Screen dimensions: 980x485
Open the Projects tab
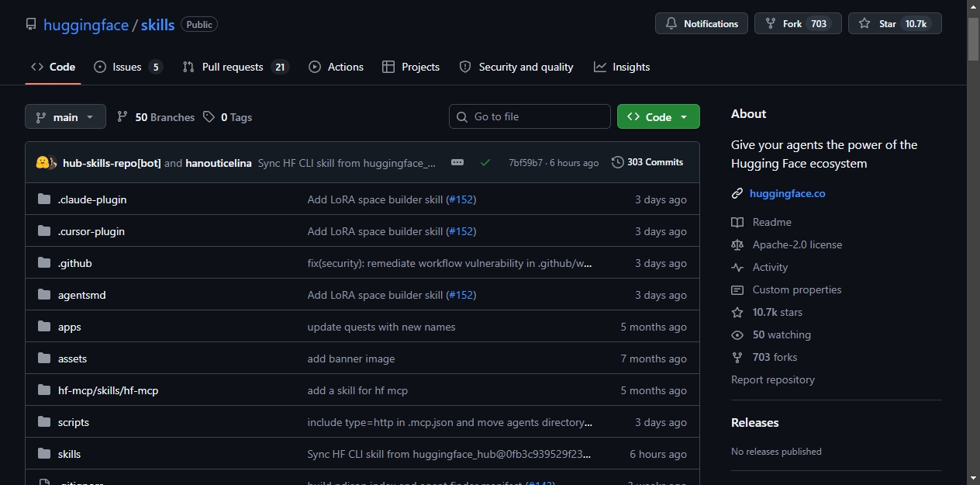click(411, 67)
